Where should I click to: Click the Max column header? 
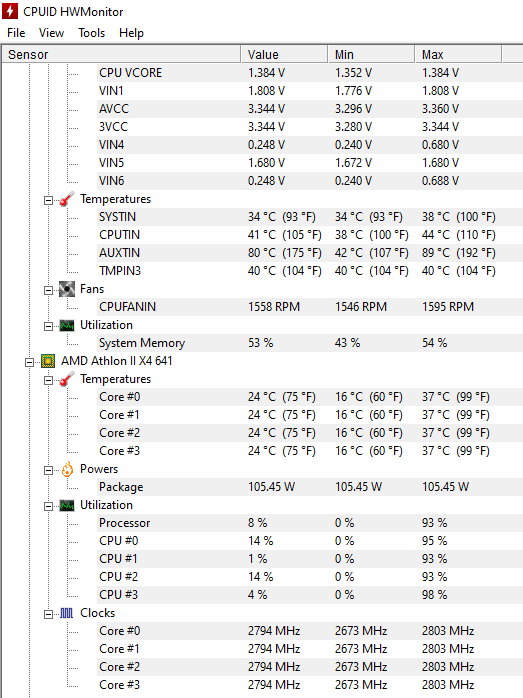coord(458,54)
